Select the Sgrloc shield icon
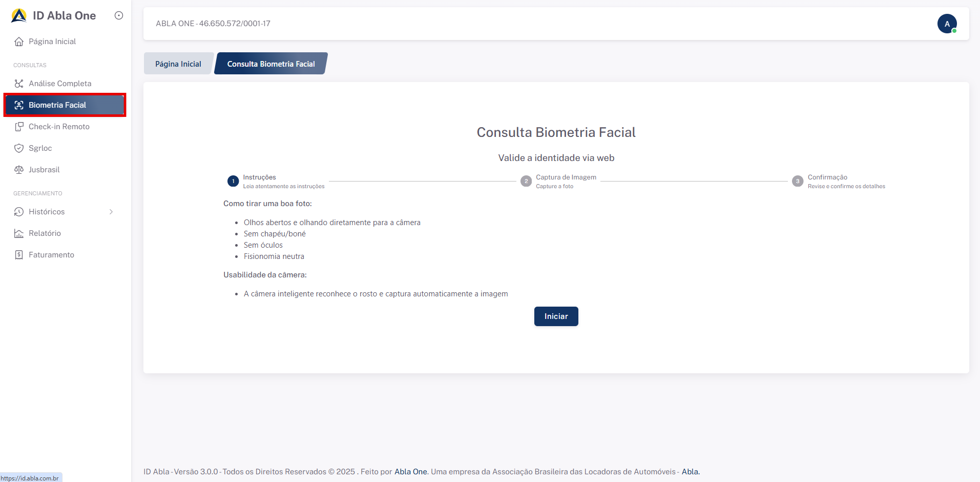 click(x=19, y=148)
